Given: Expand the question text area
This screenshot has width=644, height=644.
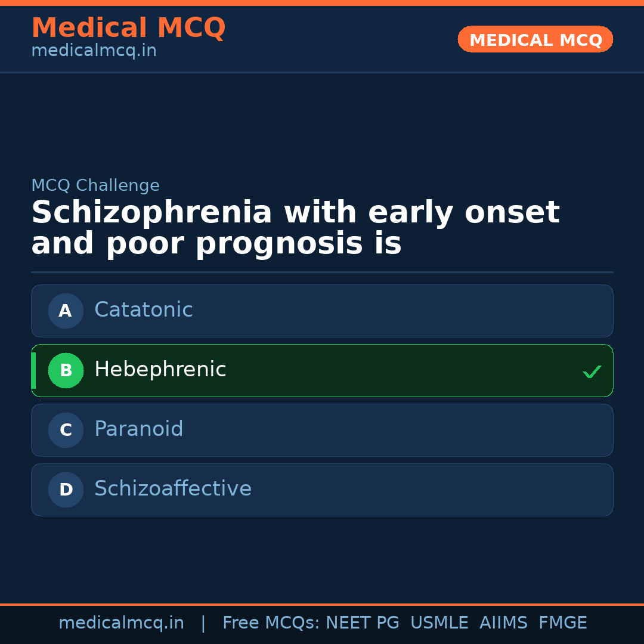Looking at the screenshot, I should (x=295, y=227).
